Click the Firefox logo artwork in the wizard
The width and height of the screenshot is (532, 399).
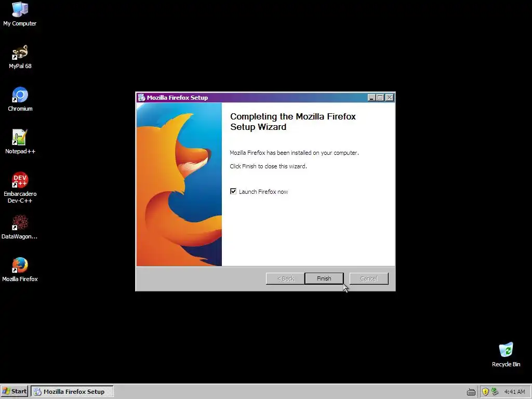click(x=179, y=184)
